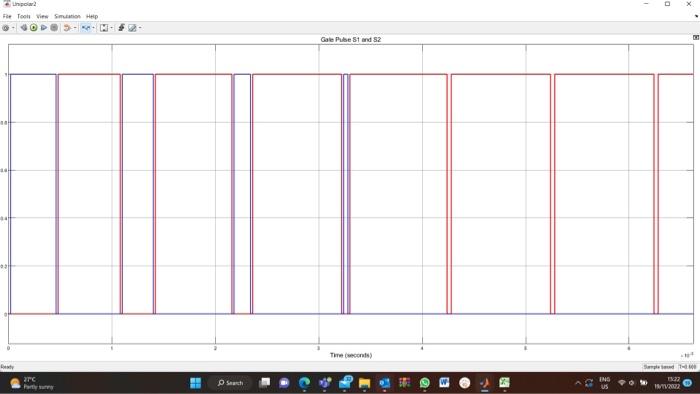Screen dimensions: 700x394
Task: Click the plot title Gate Pulse S1 and S2
Action: 350,40
